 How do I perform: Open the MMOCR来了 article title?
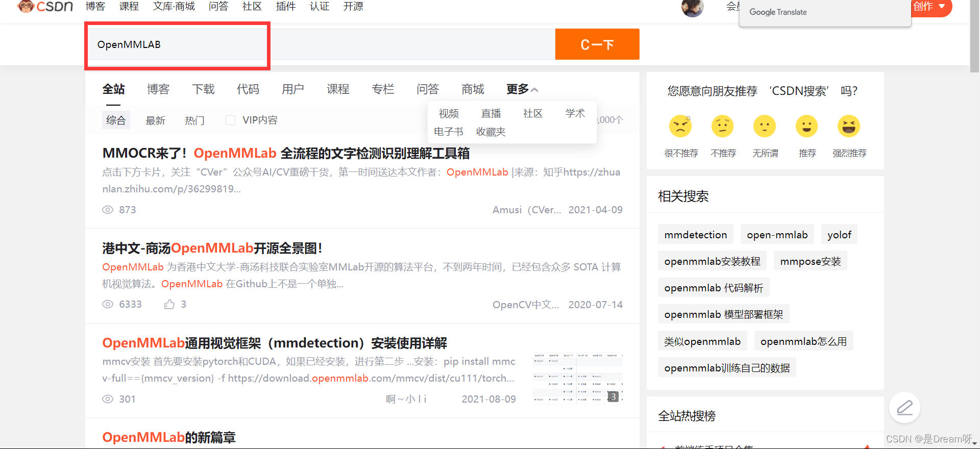pyautogui.click(x=286, y=153)
